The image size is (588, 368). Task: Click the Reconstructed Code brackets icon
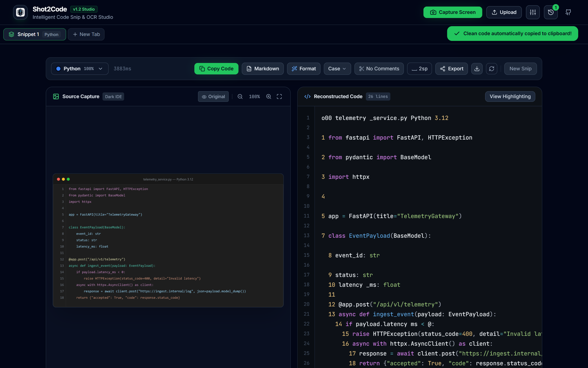pyautogui.click(x=307, y=96)
